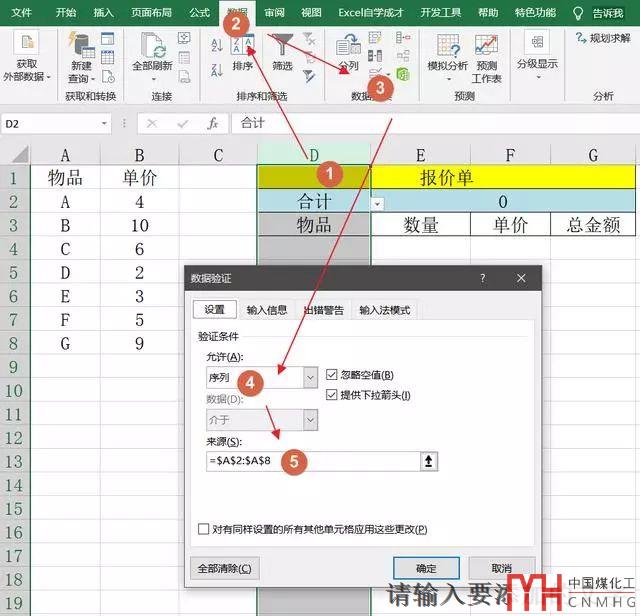640x616 pixels.
Task: Click the 确定 button
Action: tap(426, 568)
